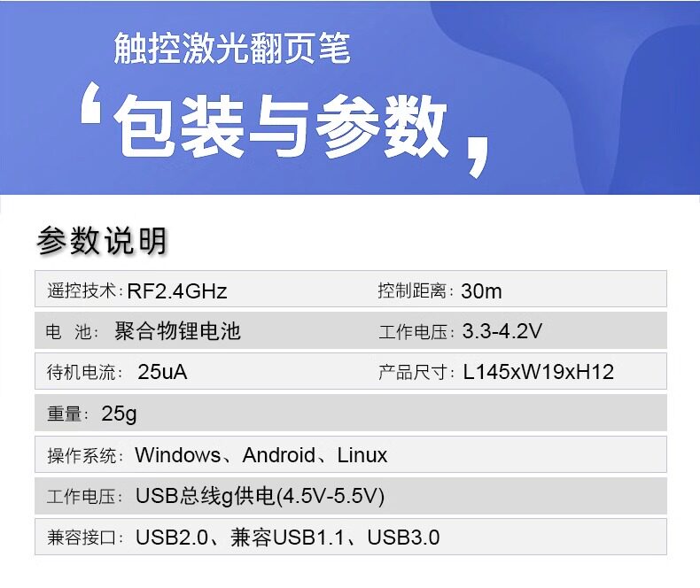Click the "USB总线g供电(4.5V-5.5V)" value
This screenshot has width=700, height=588.
[x=260, y=496]
